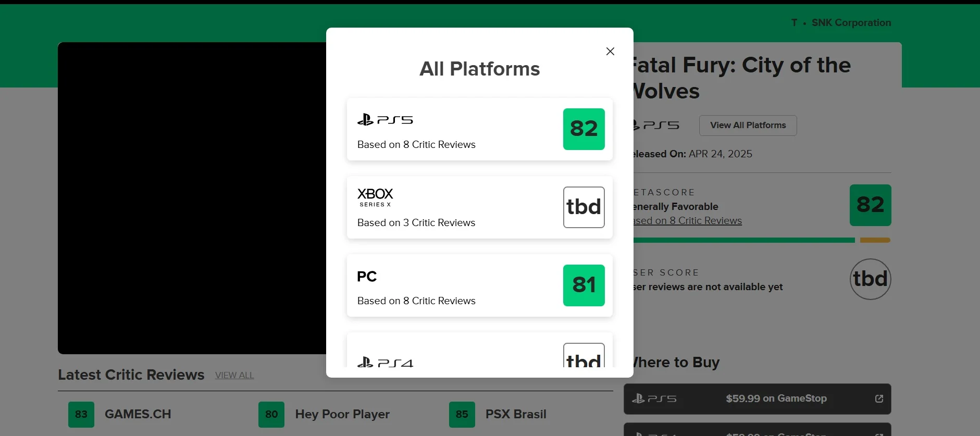This screenshot has width=980, height=436.
Task: Click the green 82 PS5 score badge
Action: click(x=584, y=129)
